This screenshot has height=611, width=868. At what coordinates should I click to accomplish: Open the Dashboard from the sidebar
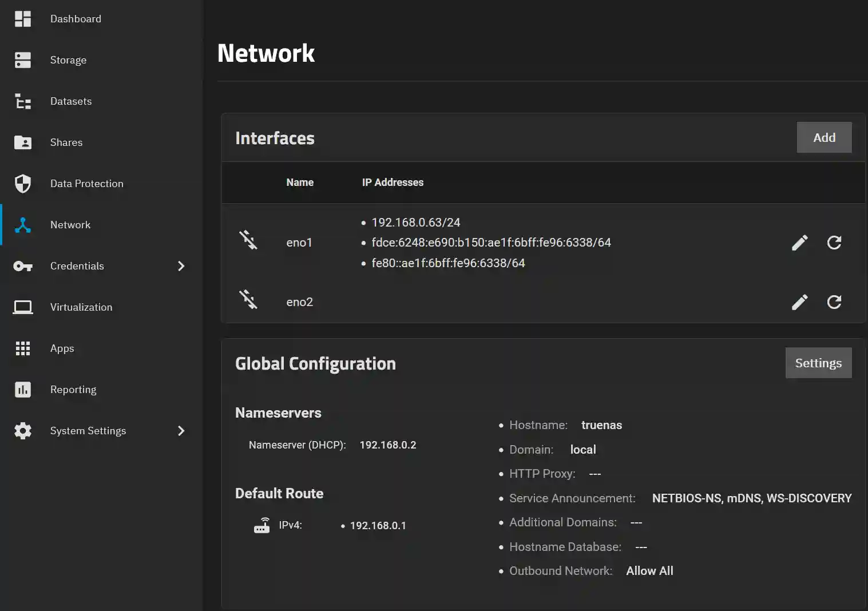[76, 18]
